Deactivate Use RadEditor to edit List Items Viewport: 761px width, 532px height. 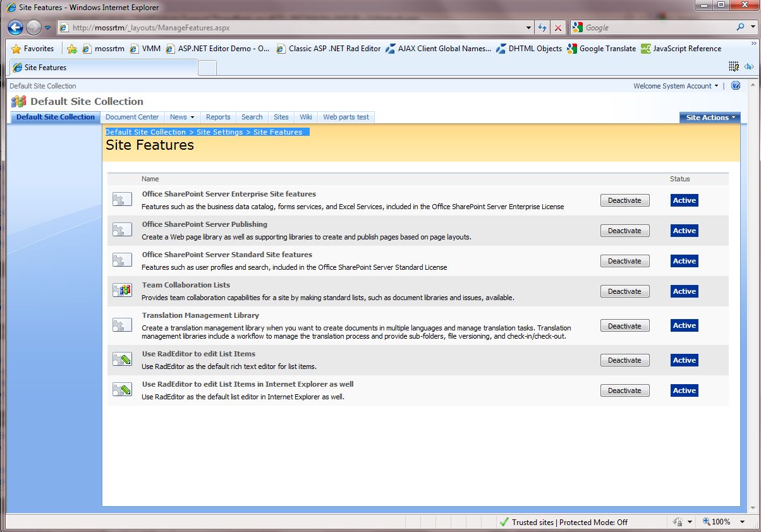624,360
